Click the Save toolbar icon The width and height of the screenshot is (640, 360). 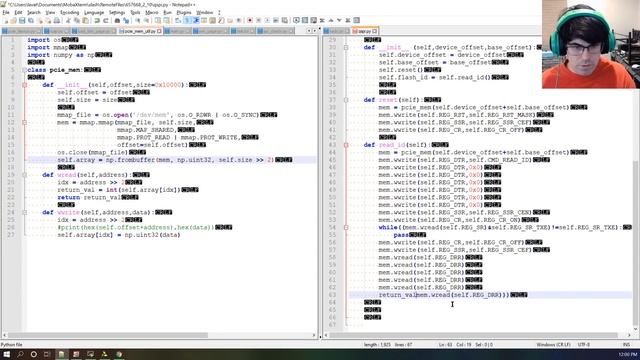pyautogui.click(x=22, y=20)
